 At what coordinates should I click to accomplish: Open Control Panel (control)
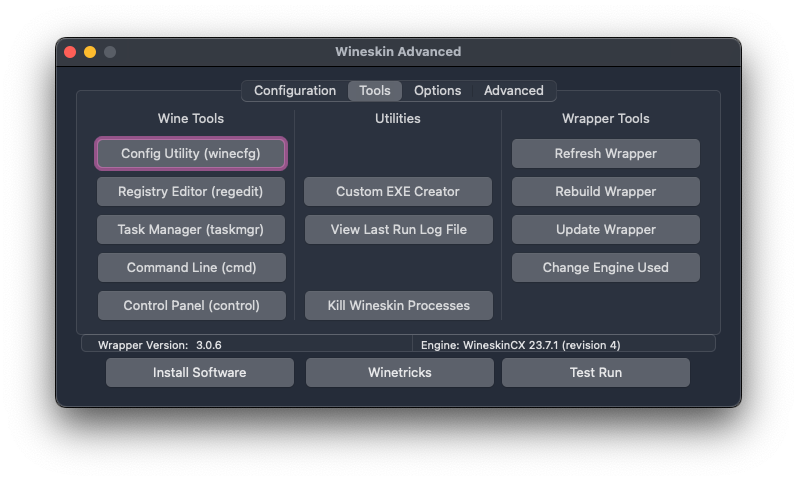click(191, 305)
